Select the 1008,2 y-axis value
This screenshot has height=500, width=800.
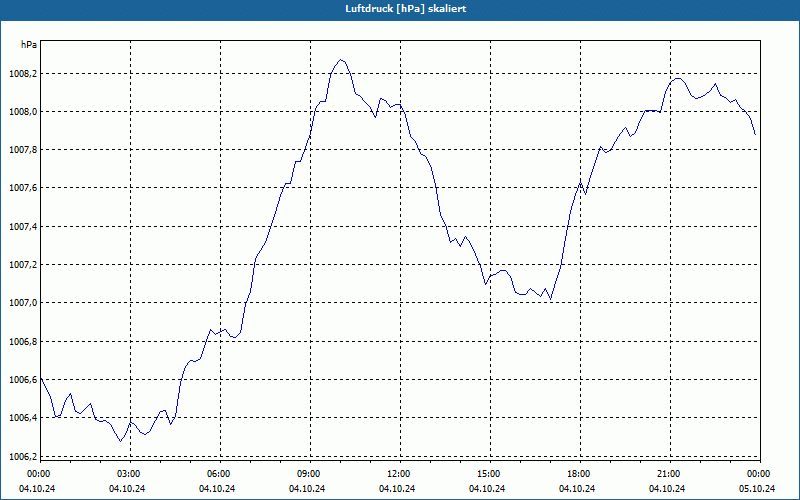tap(23, 73)
